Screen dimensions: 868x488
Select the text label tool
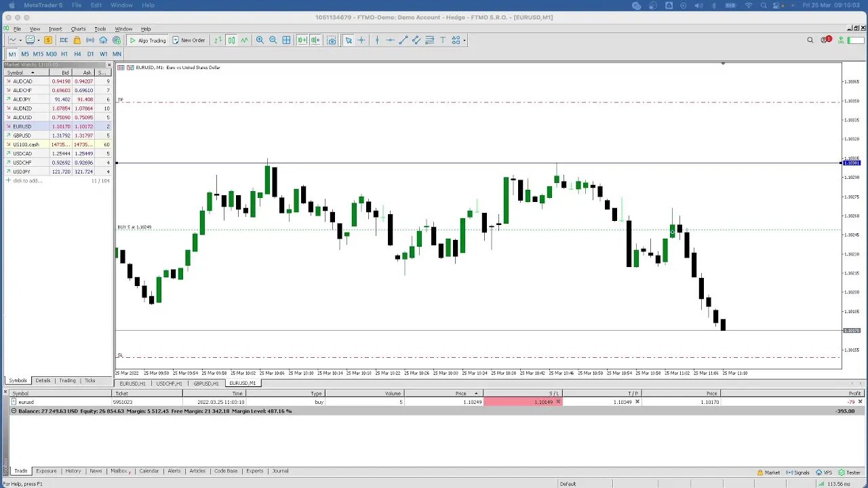442,40
